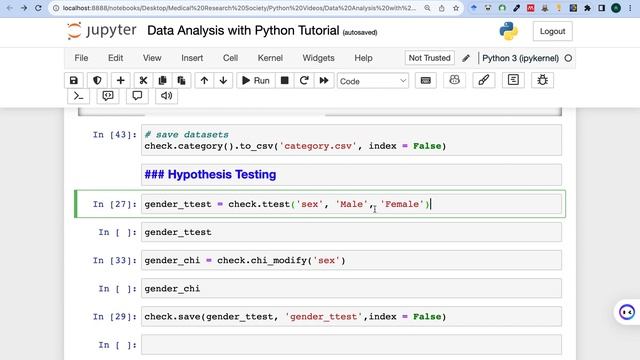This screenshot has width=640, height=360.
Task: Click the In [43] prompt label
Action: [x=115, y=135]
